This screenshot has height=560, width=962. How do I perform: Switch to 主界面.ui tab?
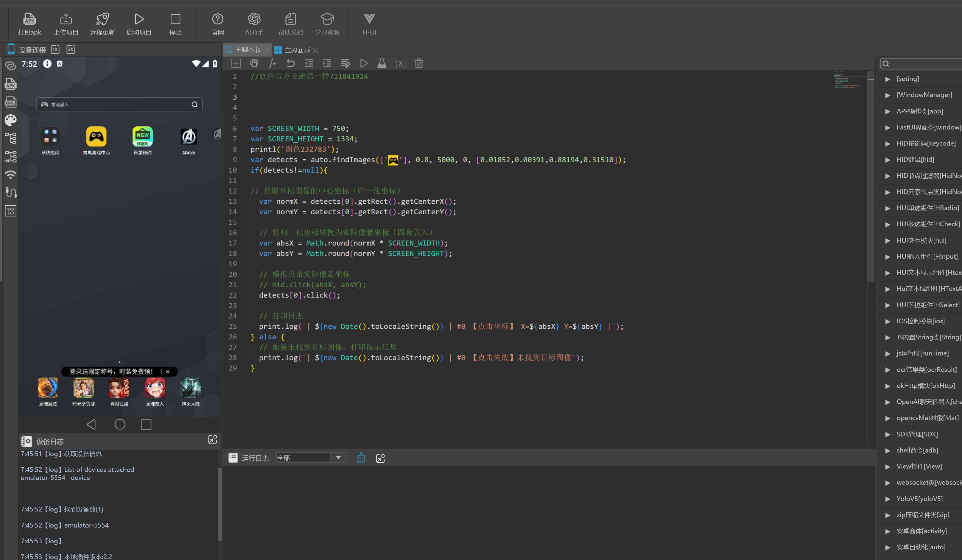pos(297,50)
